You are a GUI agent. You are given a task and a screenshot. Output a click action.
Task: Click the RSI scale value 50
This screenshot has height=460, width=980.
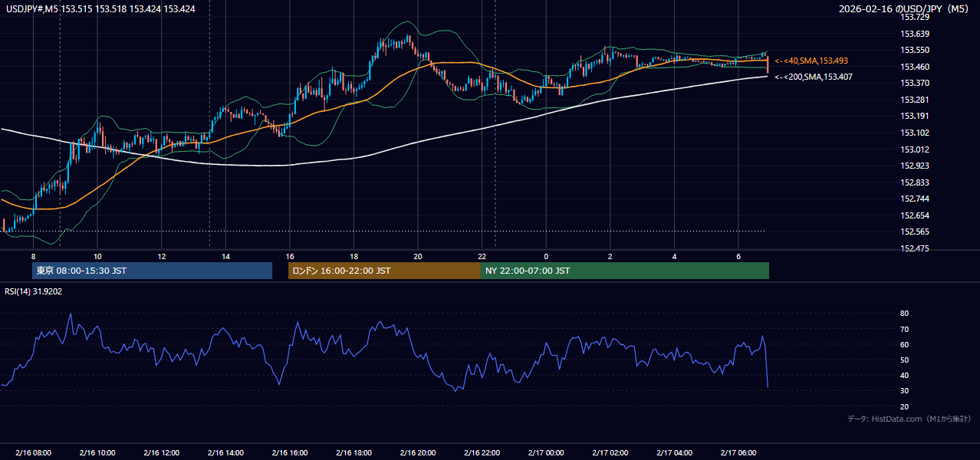coord(905,360)
